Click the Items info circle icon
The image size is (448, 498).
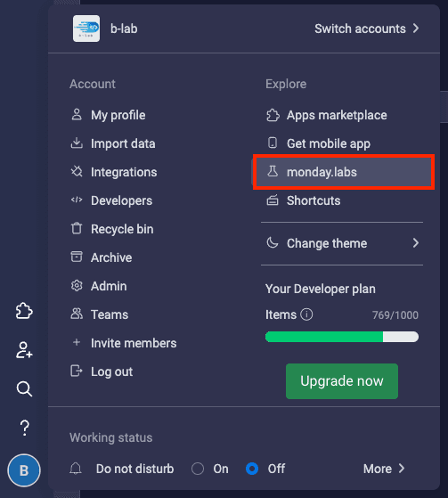(x=306, y=314)
